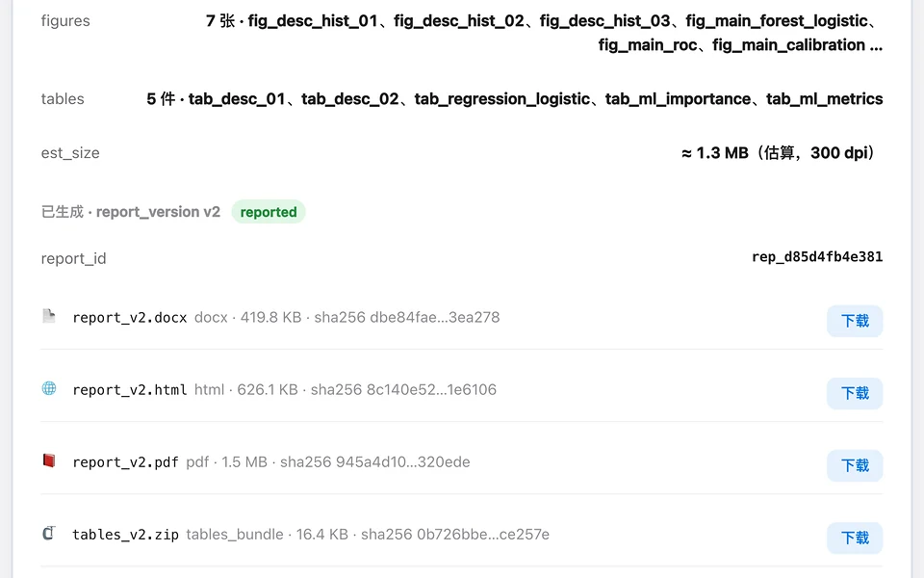Click the report_v2.pdf file name
The image size is (924, 578).
[x=125, y=462]
